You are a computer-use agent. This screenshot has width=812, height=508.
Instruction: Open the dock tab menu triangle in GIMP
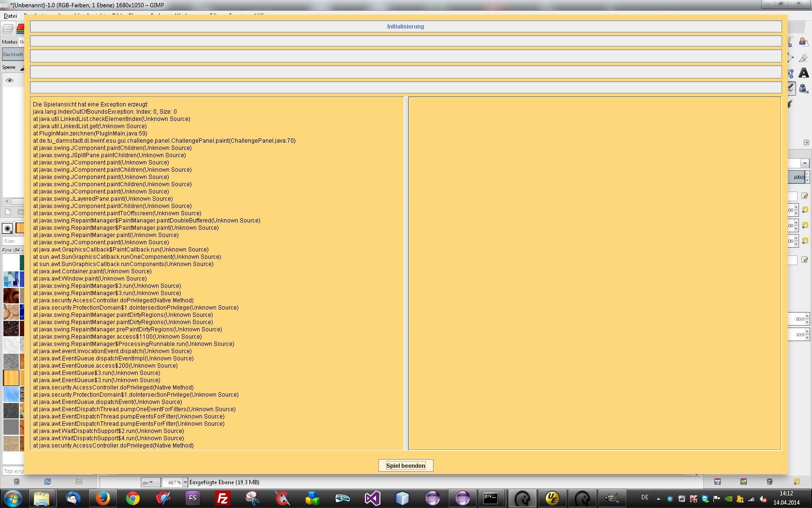(x=806, y=142)
